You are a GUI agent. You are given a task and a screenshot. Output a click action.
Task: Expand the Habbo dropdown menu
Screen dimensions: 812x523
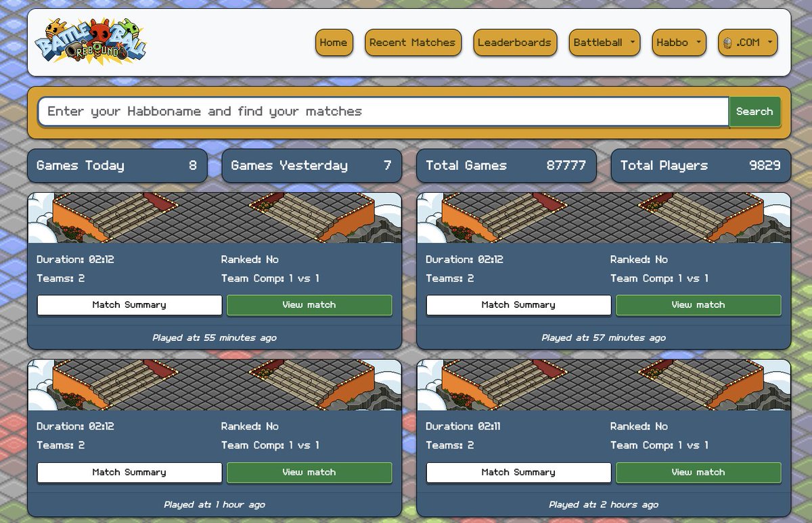coord(679,43)
